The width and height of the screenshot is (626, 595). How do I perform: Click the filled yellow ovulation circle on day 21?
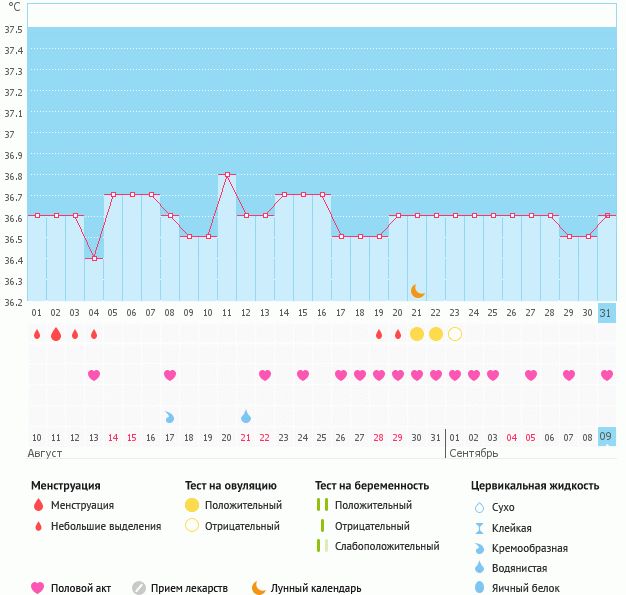tap(417, 334)
